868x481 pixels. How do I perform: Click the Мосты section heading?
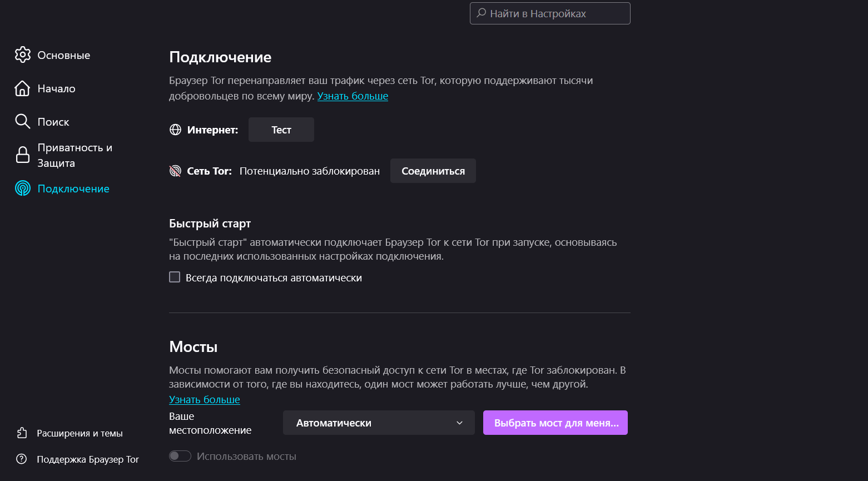point(194,346)
